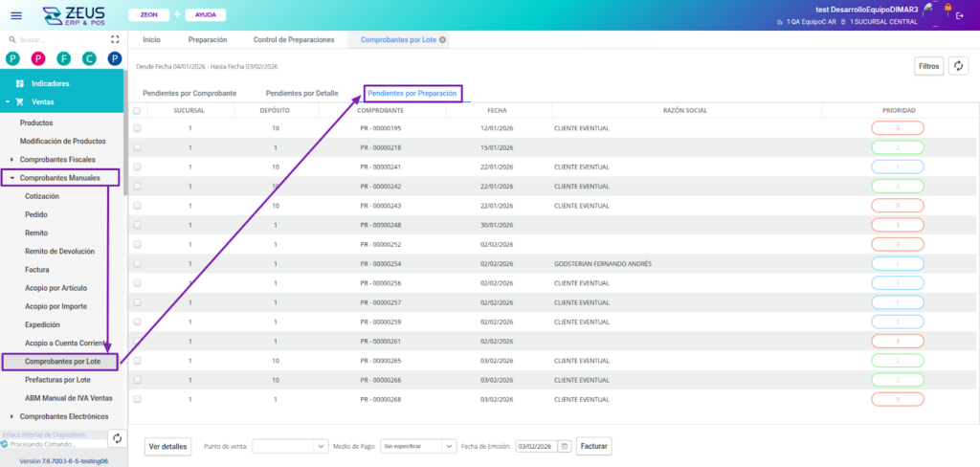Screen dimensions: 980x467
Task: Click the teal C shortcut circle
Action: pyautogui.click(x=89, y=59)
